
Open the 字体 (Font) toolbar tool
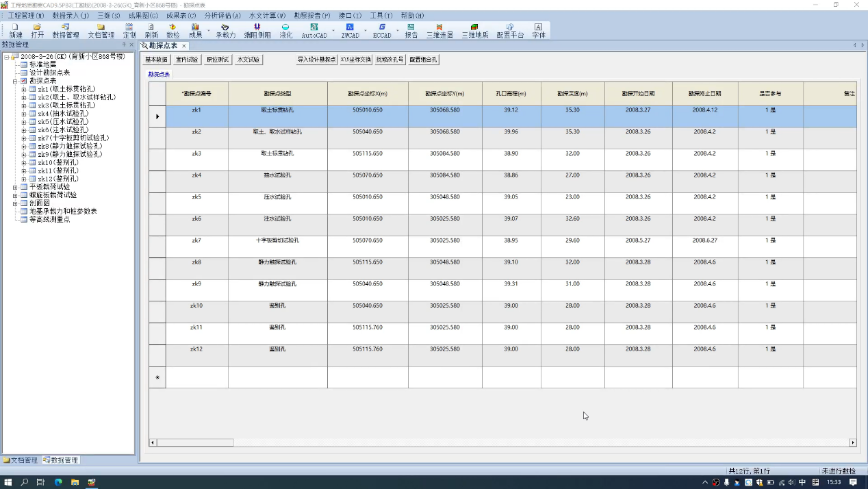pos(539,31)
